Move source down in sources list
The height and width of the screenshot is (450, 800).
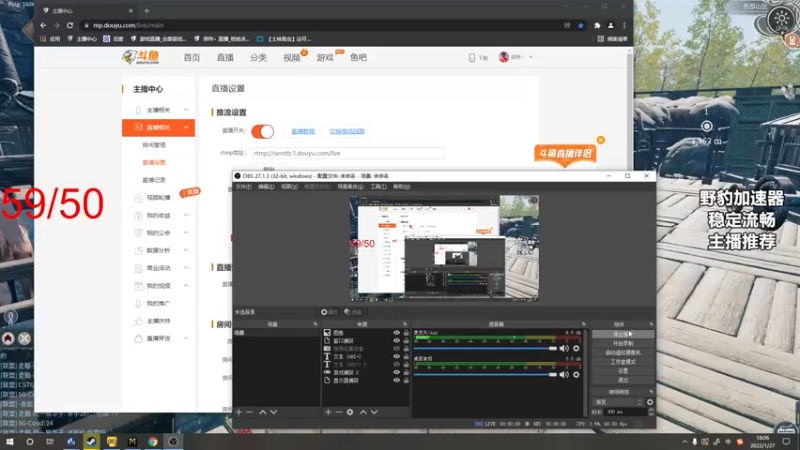pos(374,412)
